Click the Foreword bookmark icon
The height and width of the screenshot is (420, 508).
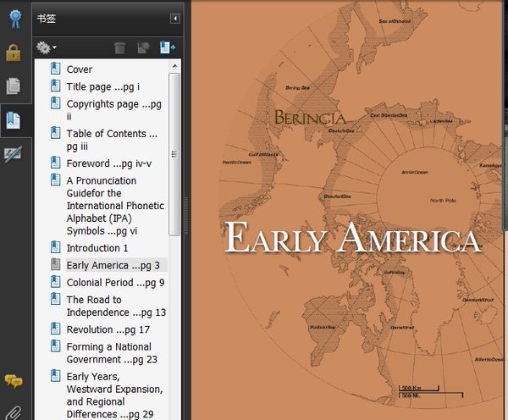pyautogui.click(x=56, y=163)
